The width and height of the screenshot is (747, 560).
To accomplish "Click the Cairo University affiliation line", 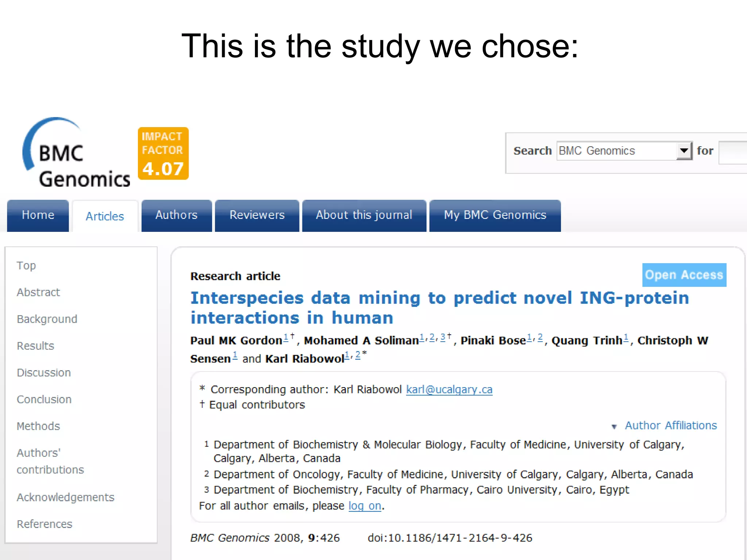I will [x=421, y=490].
